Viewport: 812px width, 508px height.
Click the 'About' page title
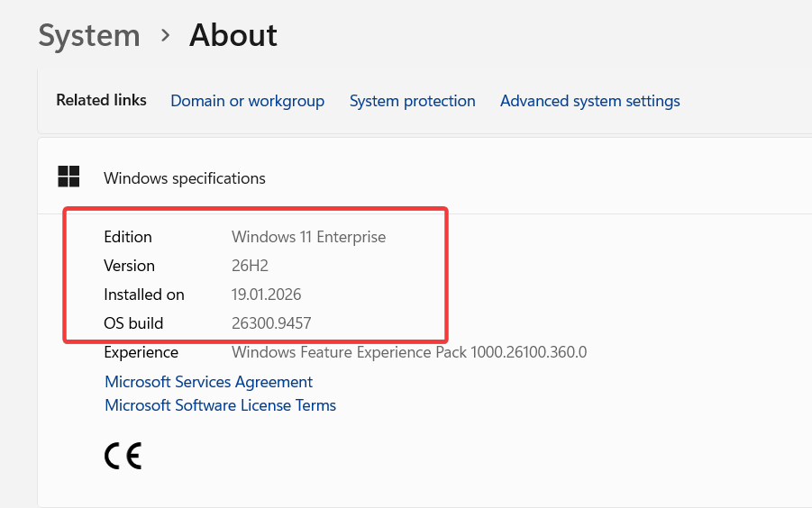(233, 35)
